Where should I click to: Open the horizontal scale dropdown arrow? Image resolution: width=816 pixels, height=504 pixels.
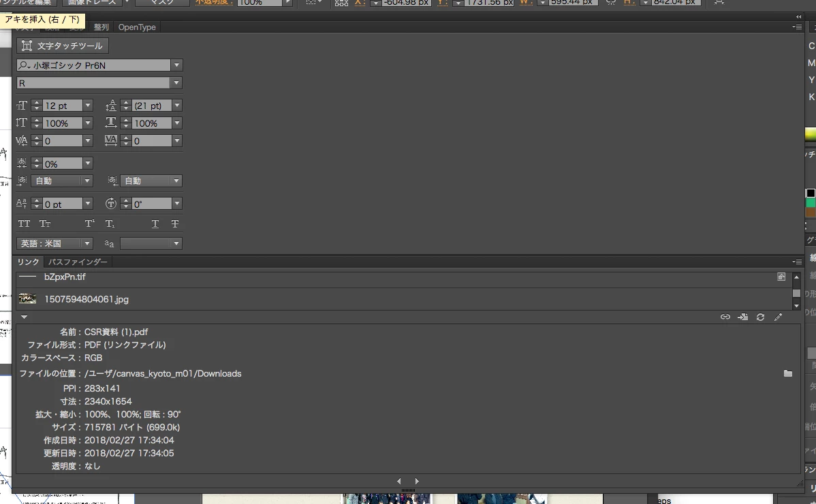(177, 123)
